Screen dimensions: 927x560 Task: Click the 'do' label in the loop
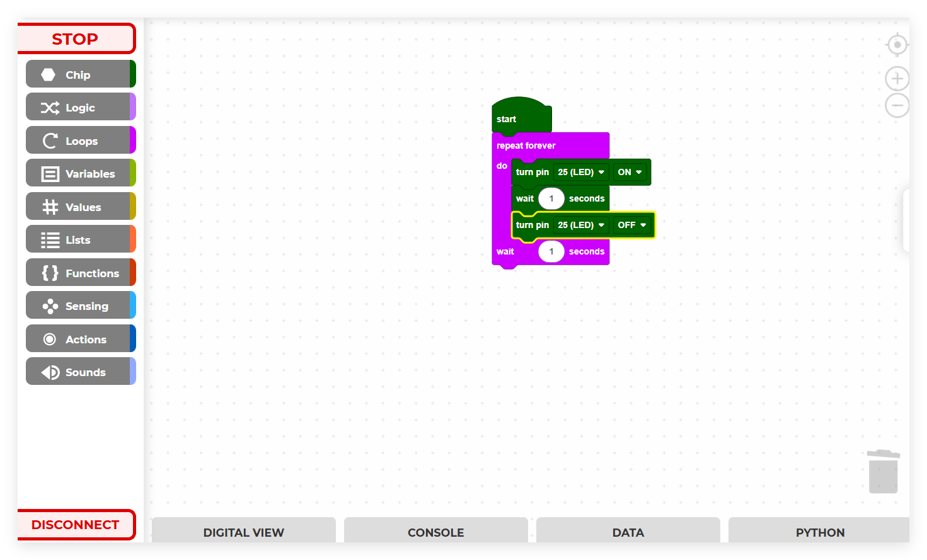point(502,166)
